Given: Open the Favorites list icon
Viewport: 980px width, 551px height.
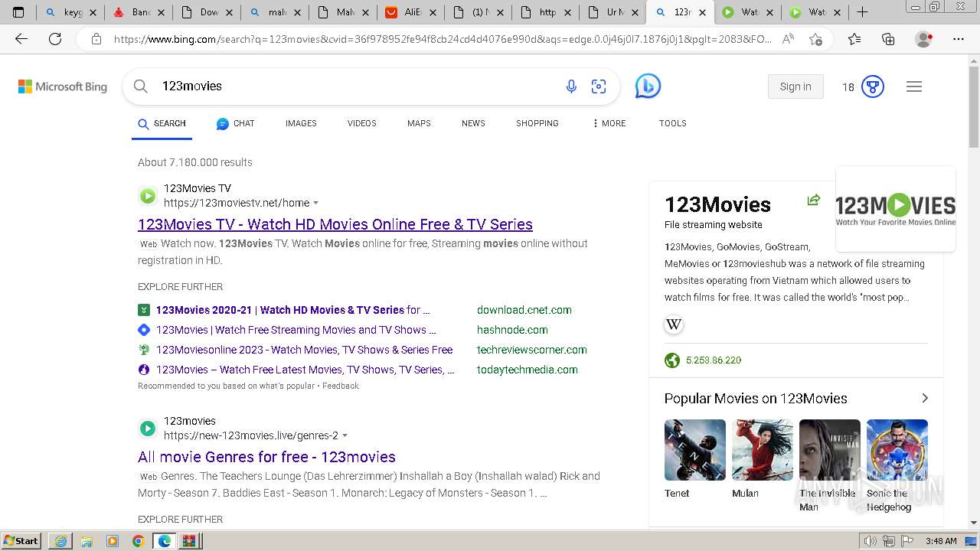Looking at the screenshot, I should click(x=854, y=39).
